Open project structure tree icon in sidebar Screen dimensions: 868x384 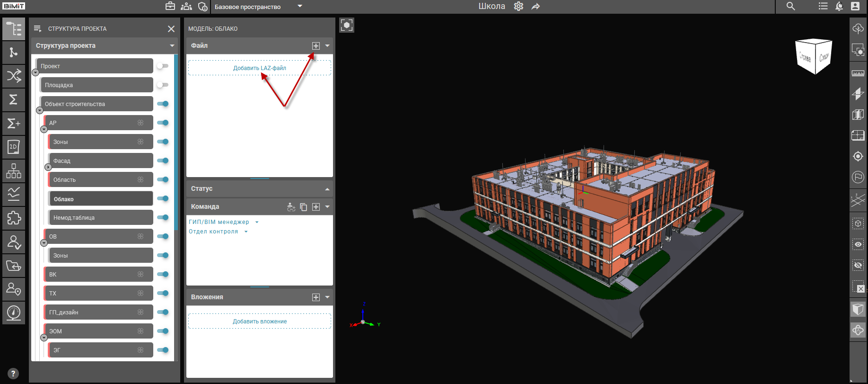point(14,29)
